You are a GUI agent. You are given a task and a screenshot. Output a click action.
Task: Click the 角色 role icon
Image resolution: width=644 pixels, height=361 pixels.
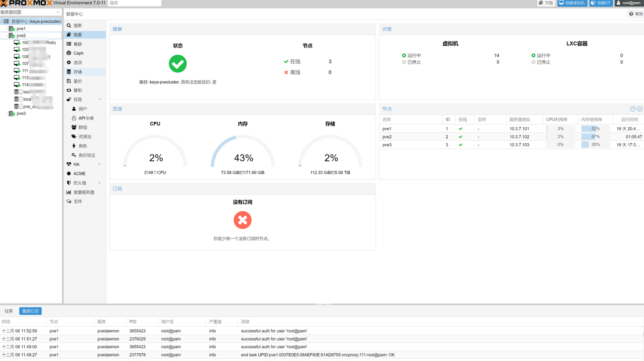click(x=74, y=146)
